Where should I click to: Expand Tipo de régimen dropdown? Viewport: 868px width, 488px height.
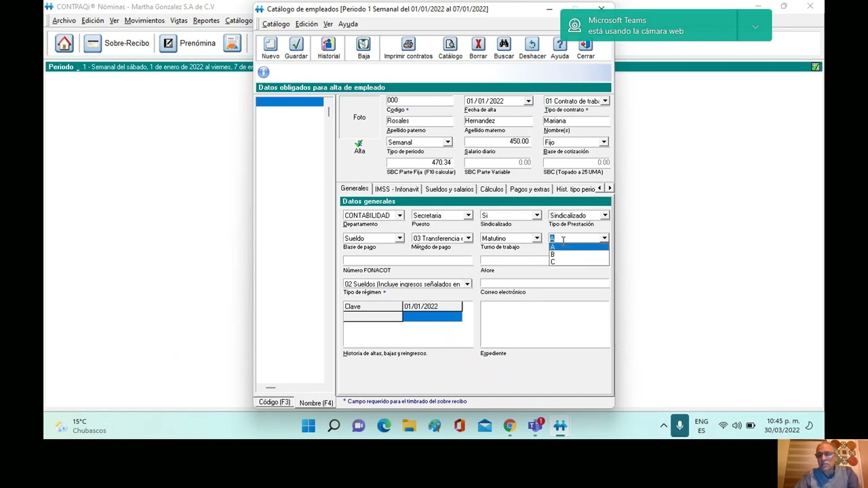point(467,284)
